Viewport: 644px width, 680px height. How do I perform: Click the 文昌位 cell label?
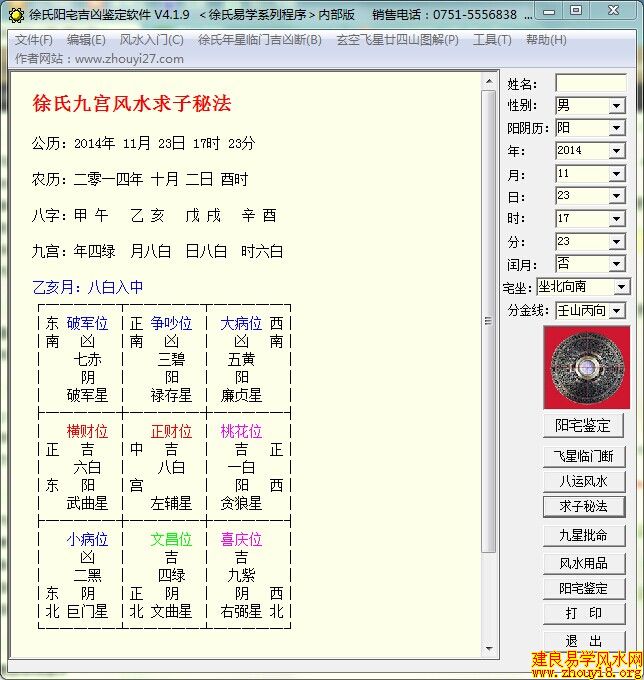pos(171,539)
